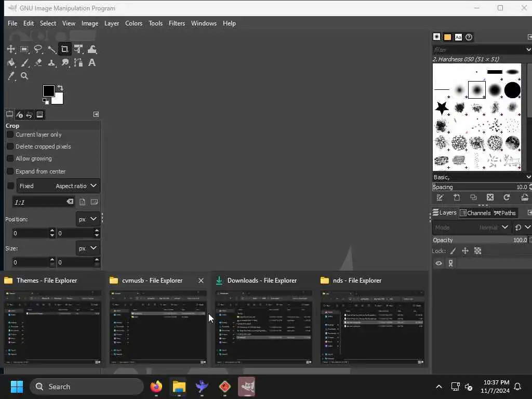Toggle Lock alpha channel icon
This screenshot has width=532, height=399.
478,251
